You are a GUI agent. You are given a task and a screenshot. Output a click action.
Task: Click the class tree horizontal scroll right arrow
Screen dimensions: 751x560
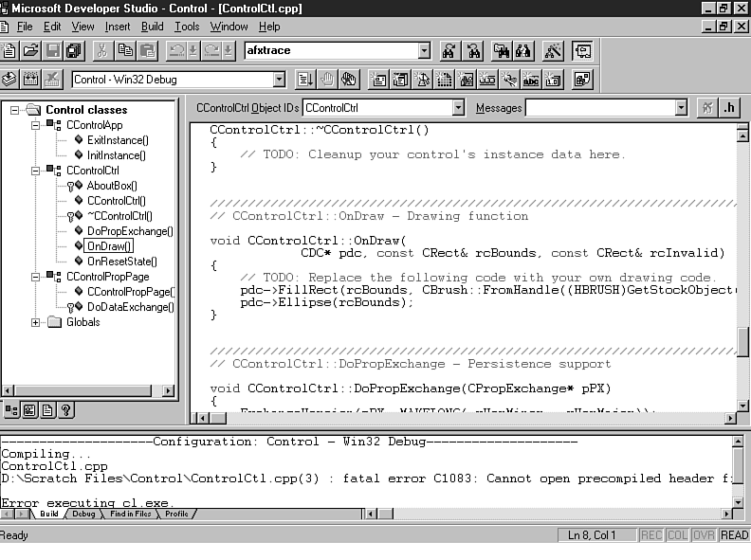167,390
